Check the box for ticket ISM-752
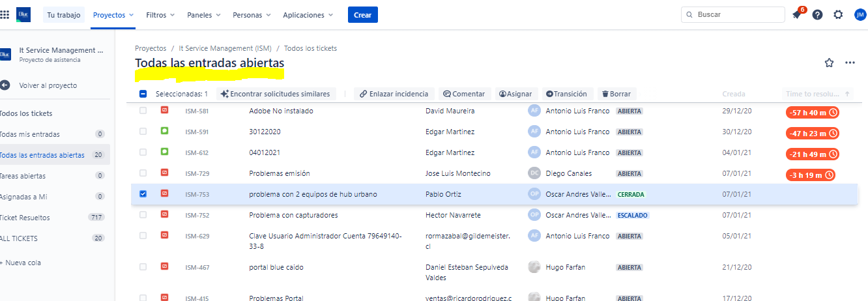Image resolution: width=868 pixels, height=301 pixels. (x=143, y=214)
